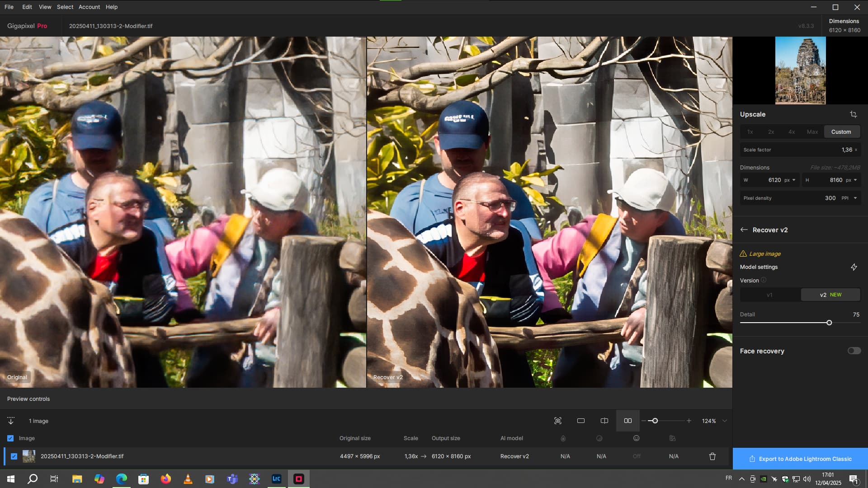Open the Account menu
The width and height of the screenshot is (868, 488).
[x=89, y=7]
